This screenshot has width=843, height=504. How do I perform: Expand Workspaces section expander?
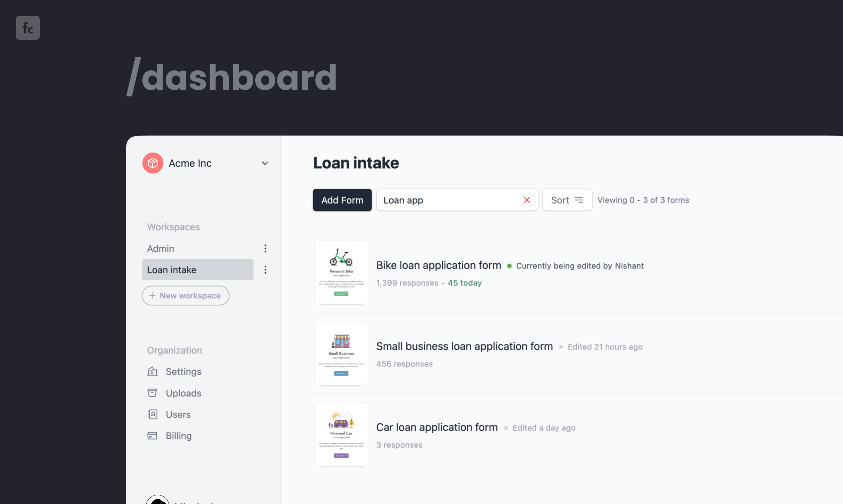173,227
